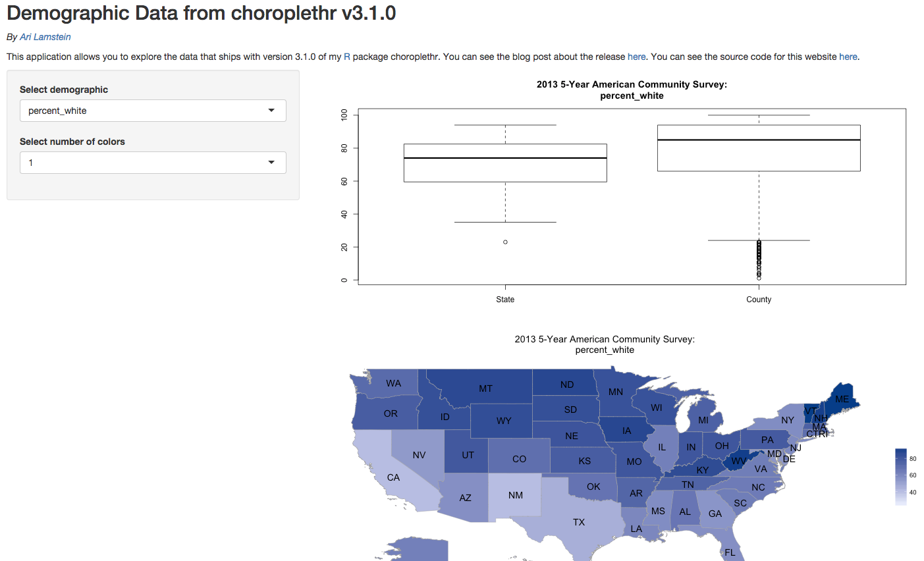This screenshot has width=924, height=561.
Task: Click New Mexico on the map
Action: point(516,495)
